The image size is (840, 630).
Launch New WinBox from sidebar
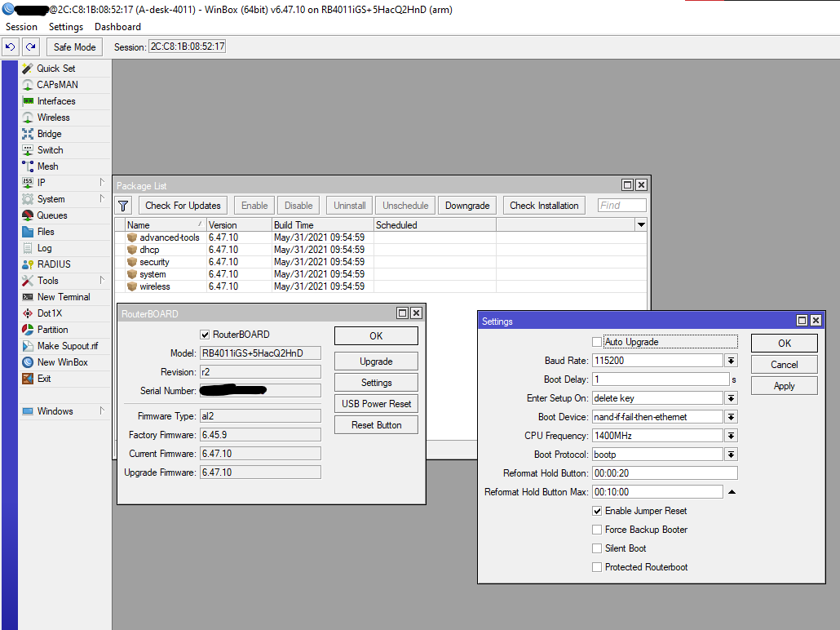(x=64, y=362)
